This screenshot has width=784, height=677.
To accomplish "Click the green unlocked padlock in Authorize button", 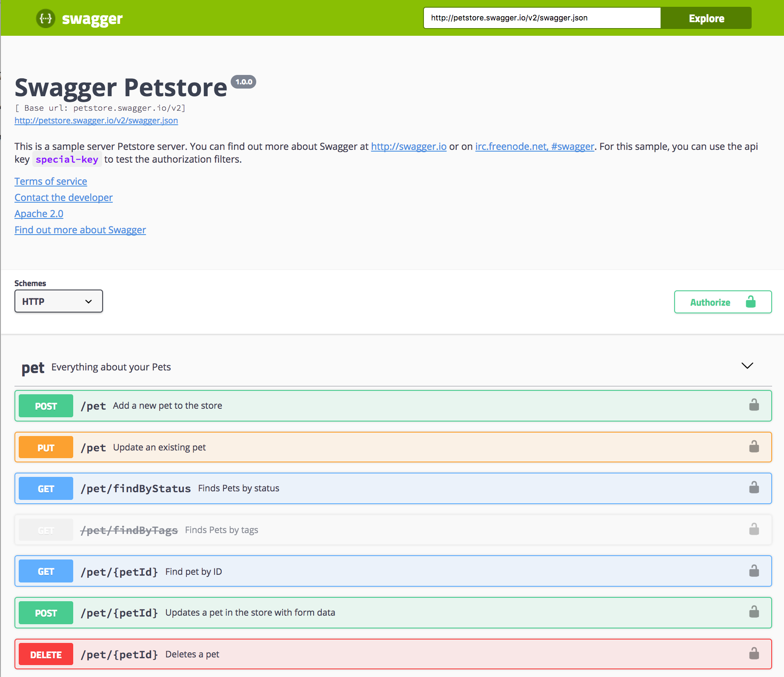I will (751, 301).
